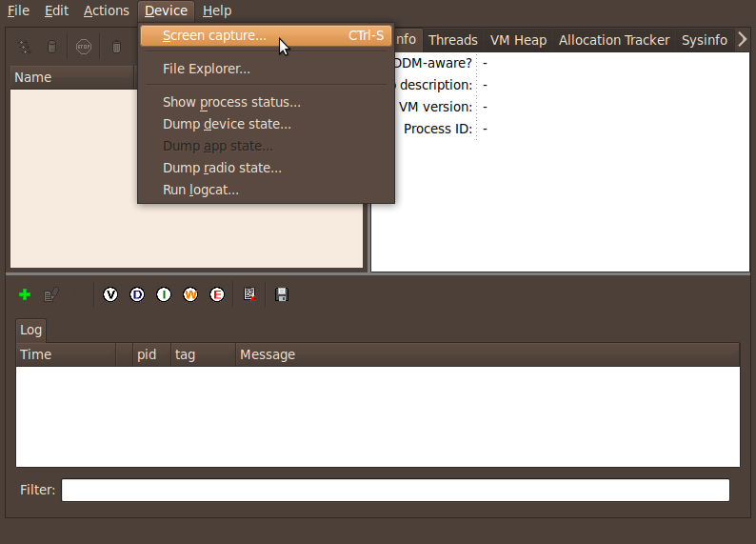
Task: Clear the log with red X icon
Action: point(249,294)
